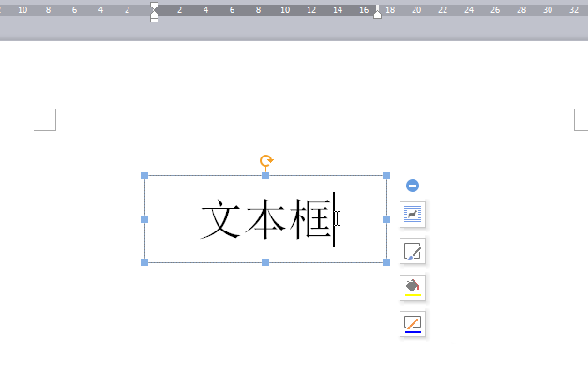Click inside the text "文本框"
This screenshot has height=373, width=588.
coord(266,219)
